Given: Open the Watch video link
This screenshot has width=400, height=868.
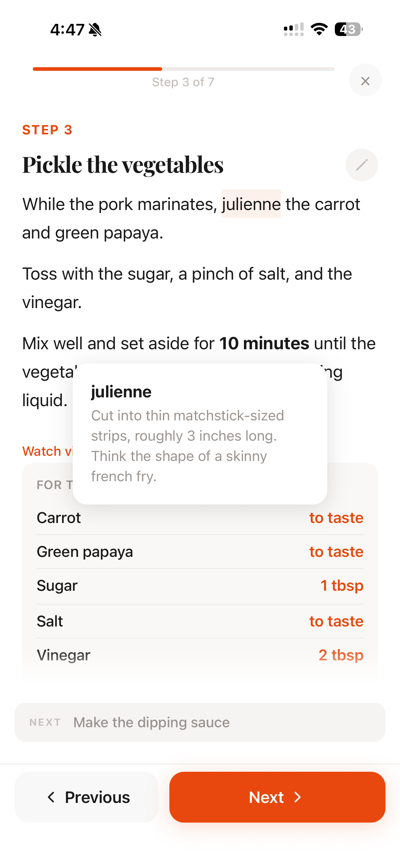Looking at the screenshot, I should [x=47, y=451].
